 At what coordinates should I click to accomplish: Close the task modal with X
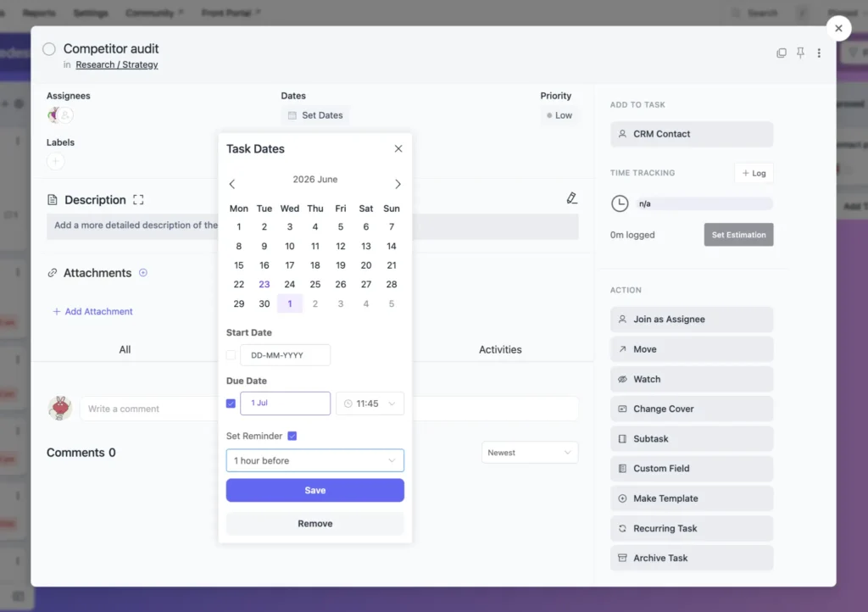838,28
